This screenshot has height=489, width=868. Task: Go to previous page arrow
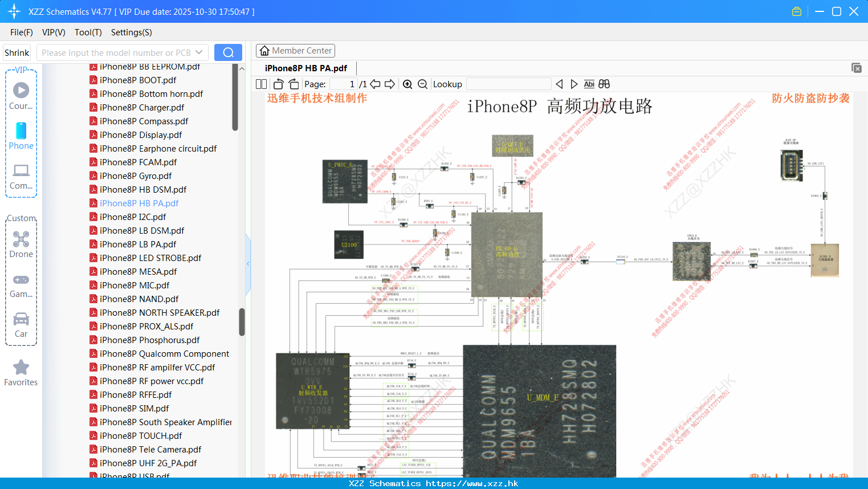(x=375, y=84)
